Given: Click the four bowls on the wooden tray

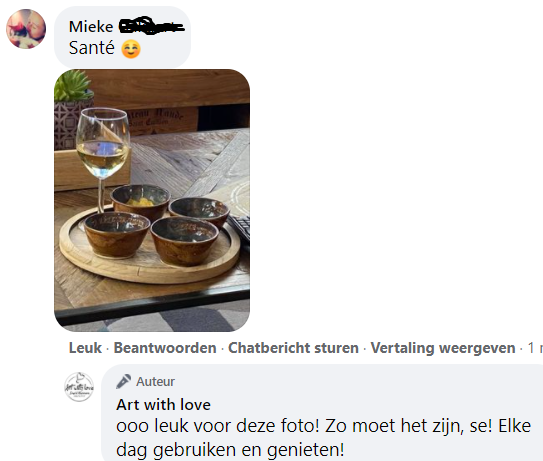Looking at the screenshot, I should (x=156, y=224).
